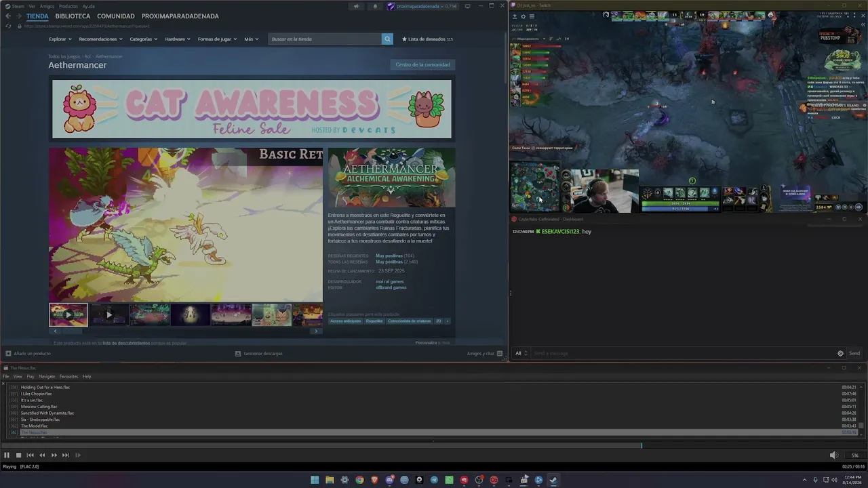Skip to previous track in music player
Viewport: 868px width, 488px height.
[30, 455]
